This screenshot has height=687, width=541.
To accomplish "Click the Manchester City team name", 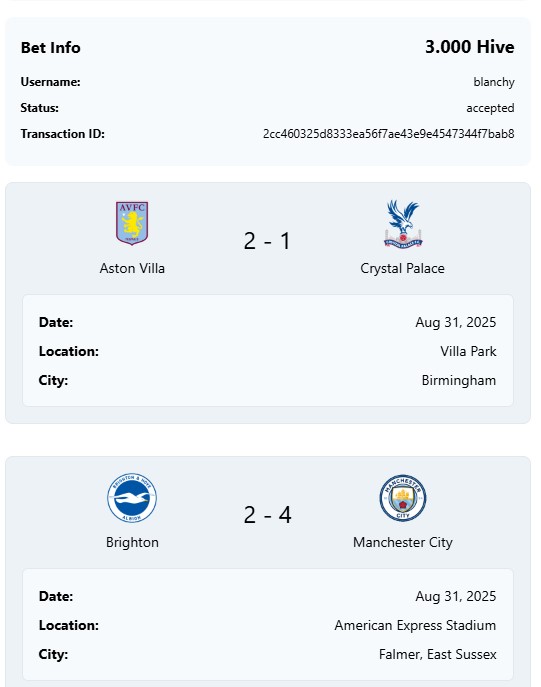I will point(403,542).
